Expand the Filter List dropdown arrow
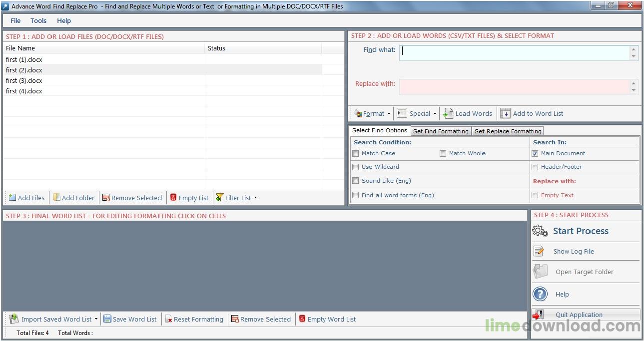Image resolution: width=644 pixels, height=341 pixels. point(255,198)
